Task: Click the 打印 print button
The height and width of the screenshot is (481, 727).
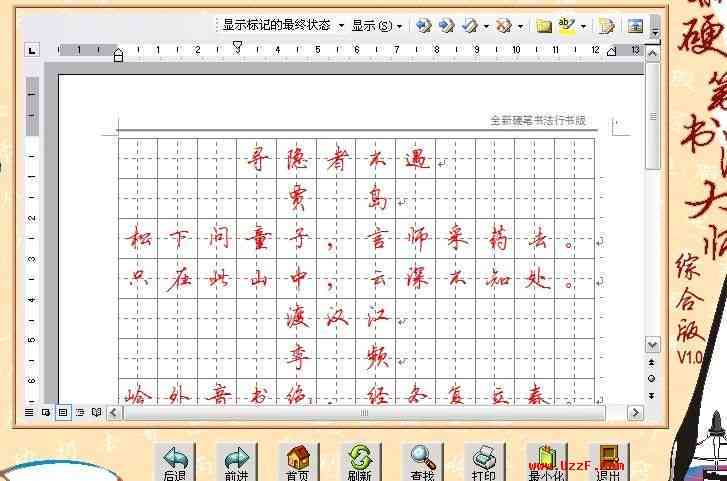Action: (x=485, y=462)
